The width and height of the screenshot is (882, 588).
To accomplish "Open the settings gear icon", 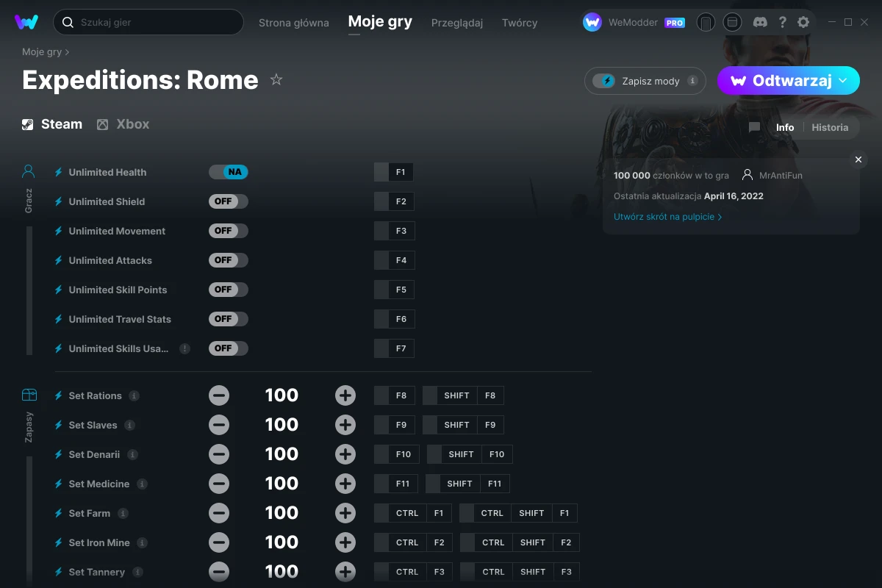I will point(803,22).
